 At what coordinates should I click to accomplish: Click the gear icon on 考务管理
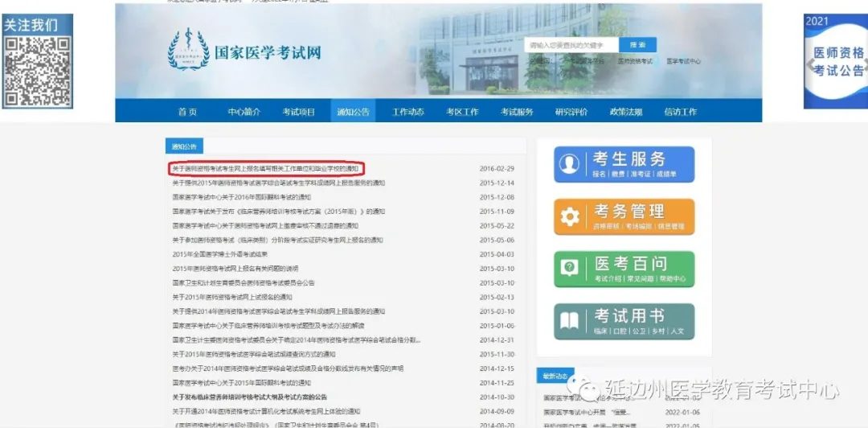tap(569, 216)
